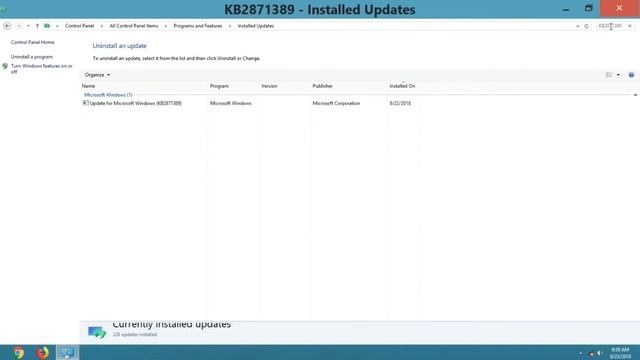This screenshot has width=640, height=360.
Task: Click the forward navigation arrow
Action: click(x=19, y=26)
